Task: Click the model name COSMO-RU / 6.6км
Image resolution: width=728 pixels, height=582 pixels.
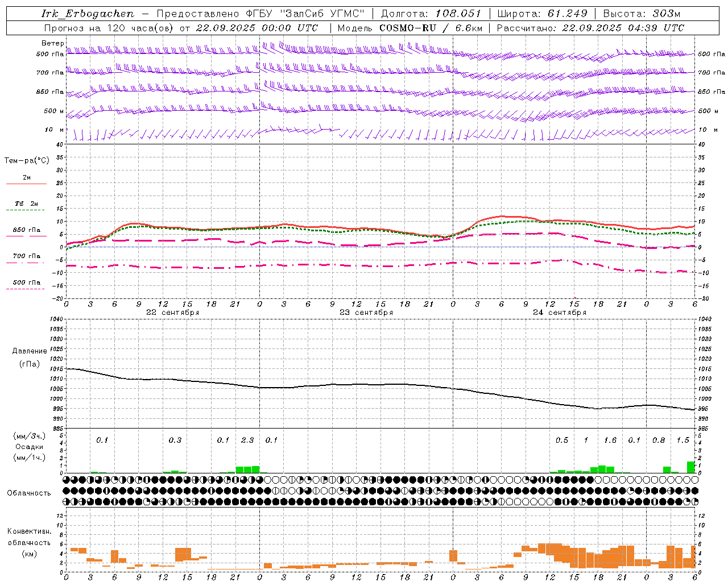Action: [x=431, y=28]
